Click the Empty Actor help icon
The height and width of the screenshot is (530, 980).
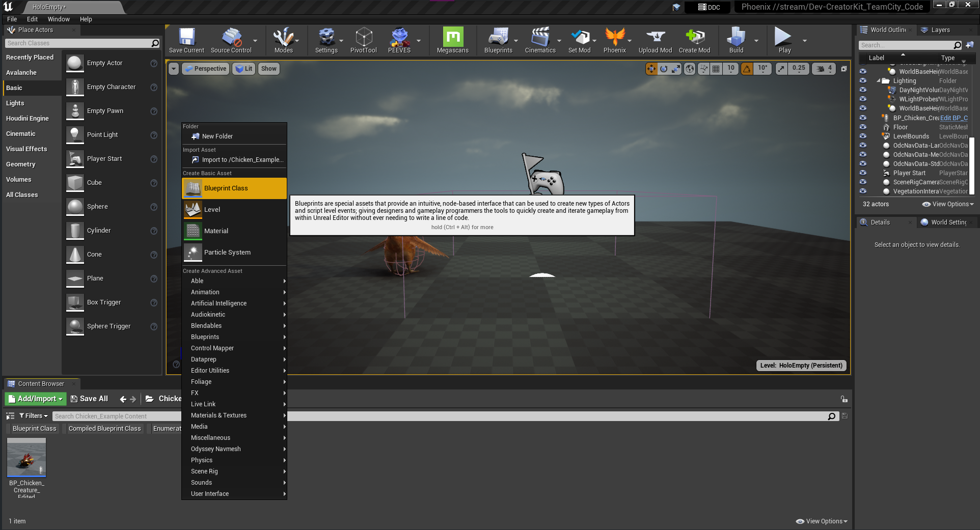(154, 63)
